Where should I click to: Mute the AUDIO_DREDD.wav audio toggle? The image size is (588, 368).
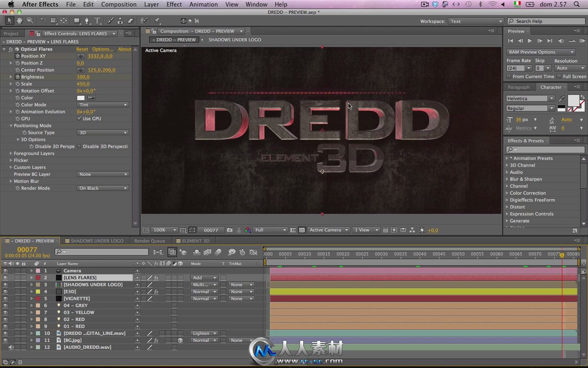click(11, 347)
